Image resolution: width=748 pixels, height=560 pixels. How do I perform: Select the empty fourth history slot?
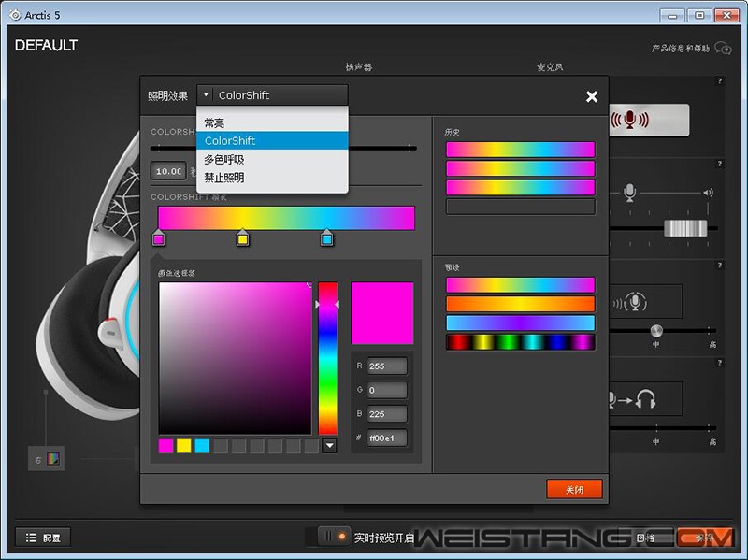521,207
